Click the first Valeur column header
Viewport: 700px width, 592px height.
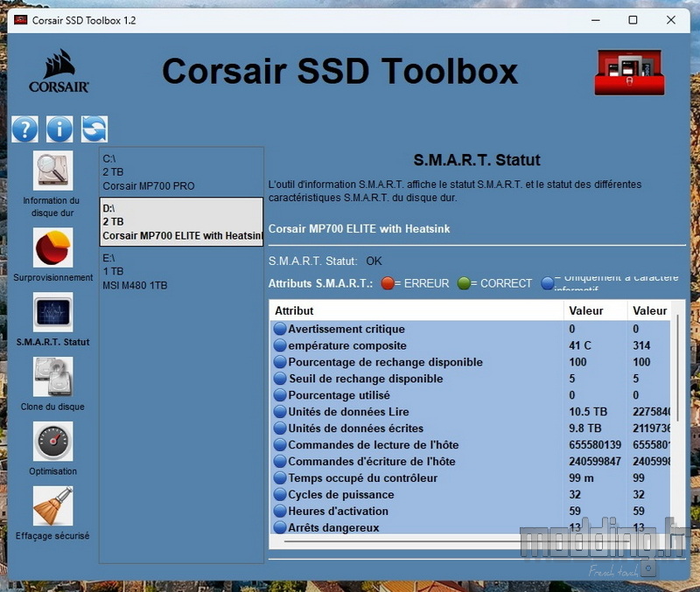[x=596, y=310]
